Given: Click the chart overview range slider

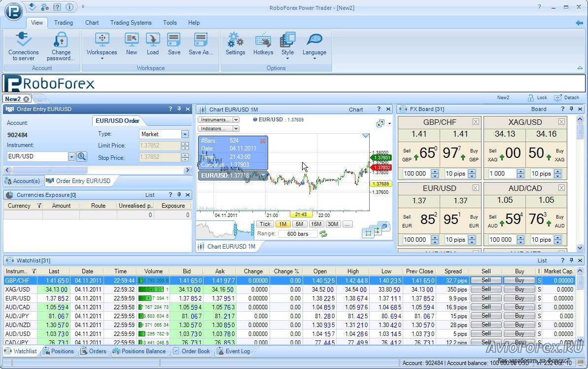Looking at the screenshot, I should 244,230.
